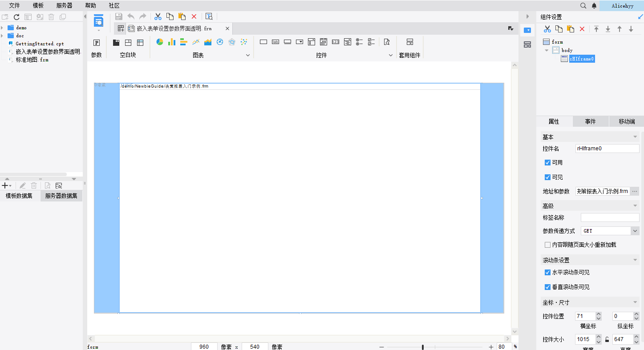Collapse the 滚动条设置 section
The height and width of the screenshot is (350, 644).
635,260
